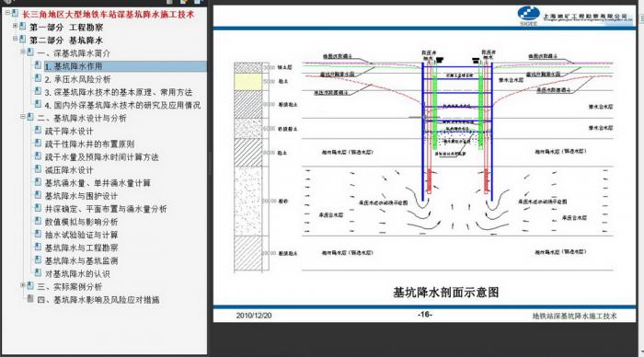Click the dewatering cross-section diagram
The image size is (644, 357).
click(423, 161)
